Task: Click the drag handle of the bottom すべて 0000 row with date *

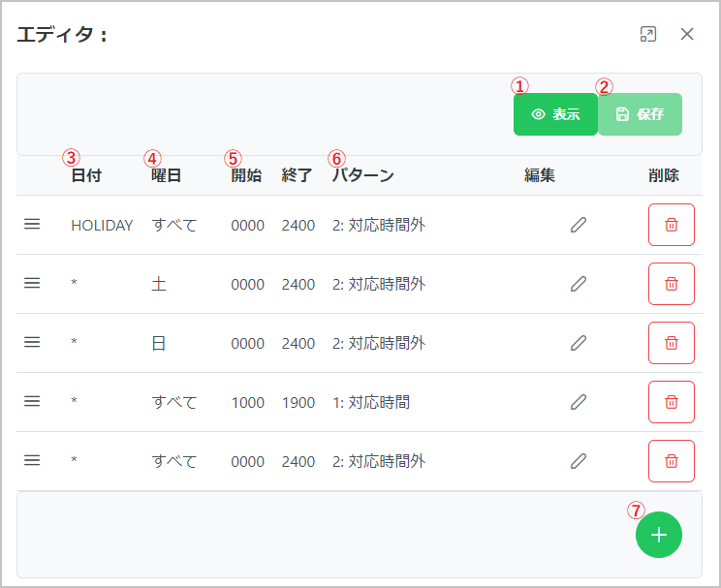Action: [x=32, y=461]
